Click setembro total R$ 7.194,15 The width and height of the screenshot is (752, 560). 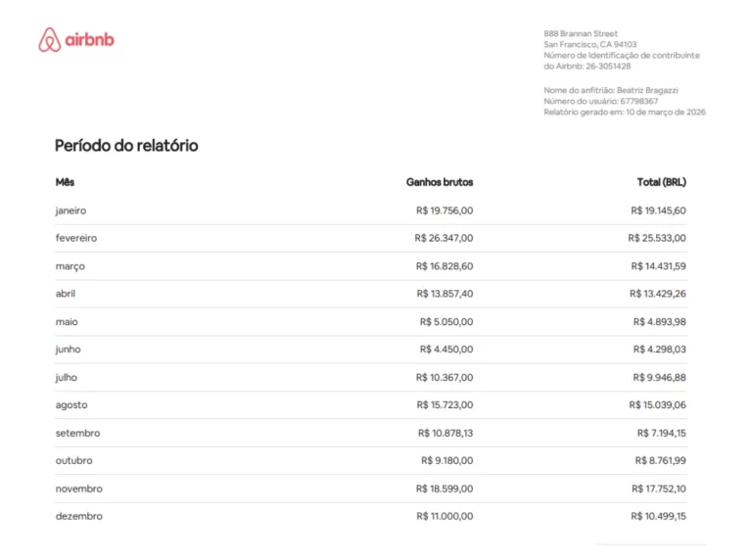coord(661,433)
